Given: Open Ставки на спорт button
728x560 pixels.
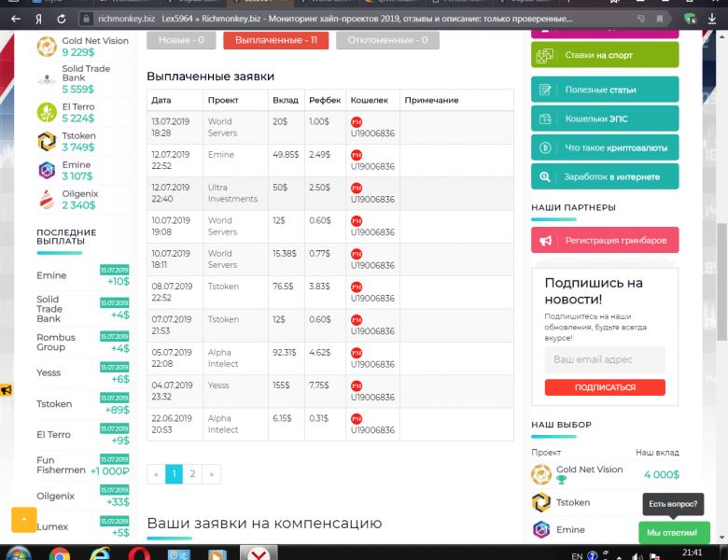Looking at the screenshot, I should (x=605, y=55).
